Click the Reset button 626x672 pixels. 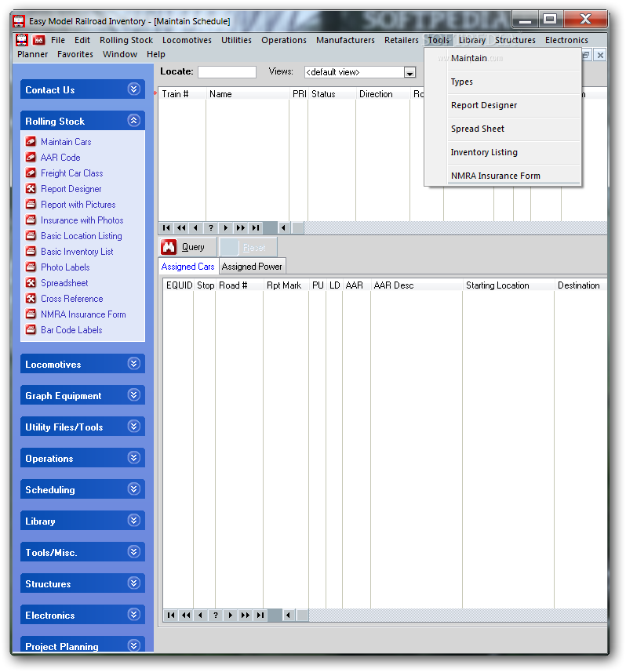(x=248, y=247)
